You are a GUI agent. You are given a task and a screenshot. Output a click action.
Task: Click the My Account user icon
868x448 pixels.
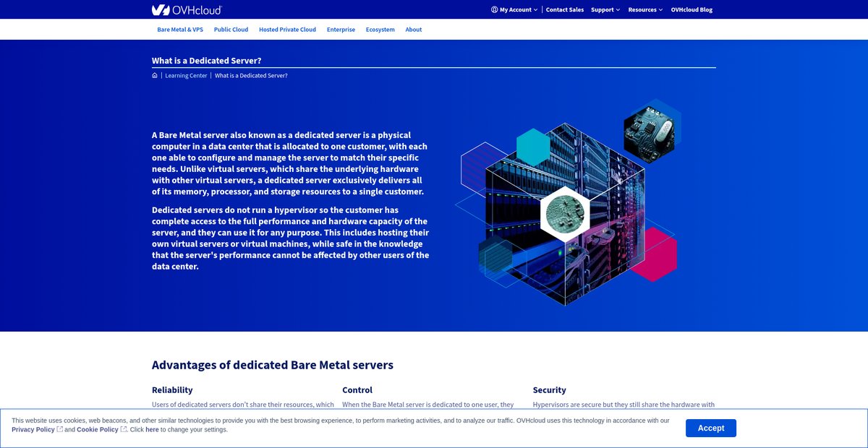click(x=494, y=10)
